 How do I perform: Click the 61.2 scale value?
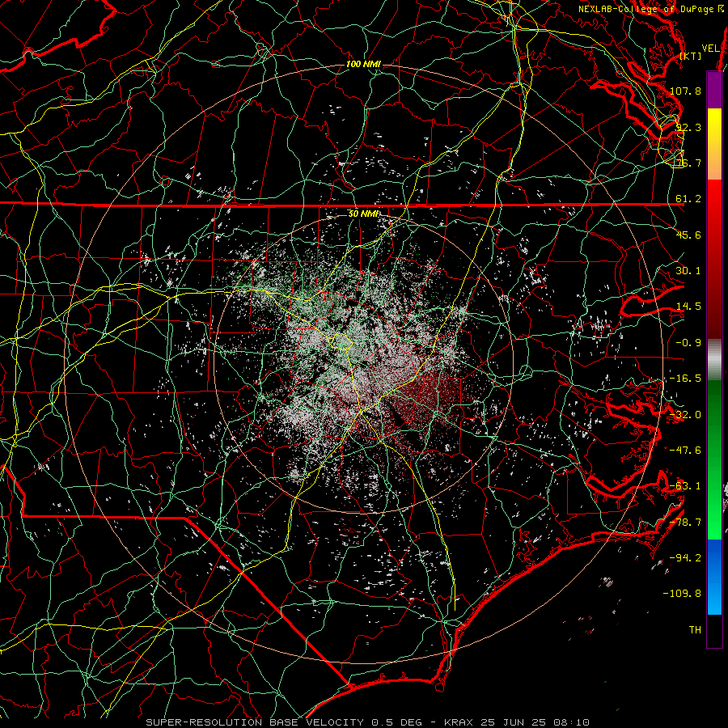(688, 199)
